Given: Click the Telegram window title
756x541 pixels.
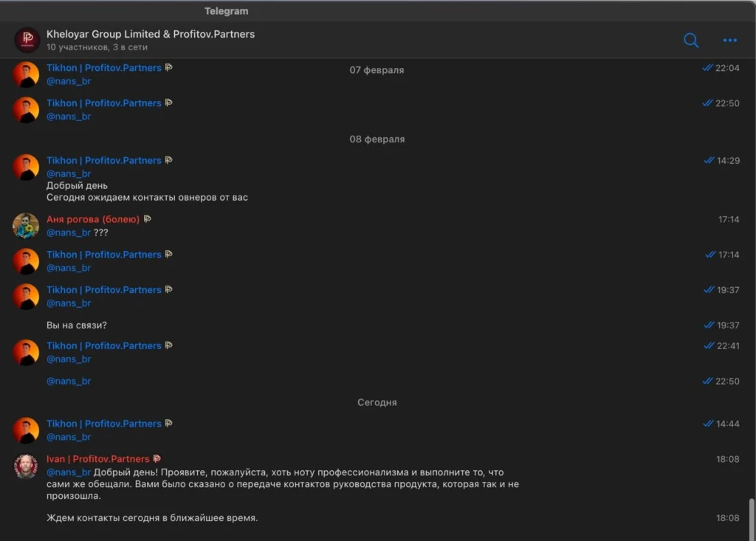Looking at the screenshot, I should [x=226, y=11].
